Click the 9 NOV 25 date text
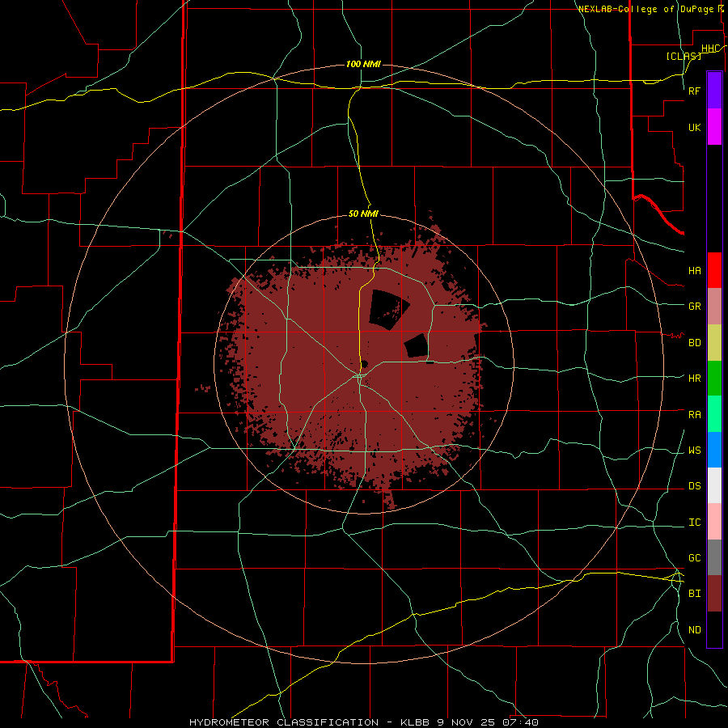The image size is (728, 728). 467,722
